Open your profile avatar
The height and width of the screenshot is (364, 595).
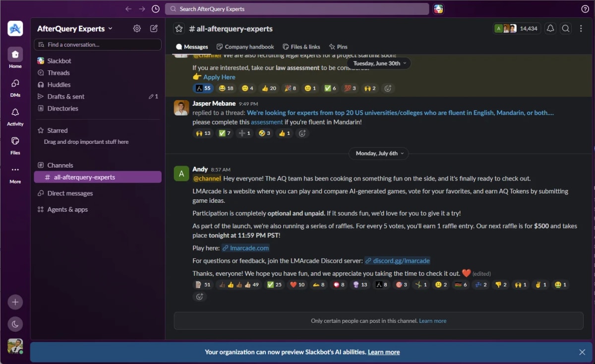point(15,346)
